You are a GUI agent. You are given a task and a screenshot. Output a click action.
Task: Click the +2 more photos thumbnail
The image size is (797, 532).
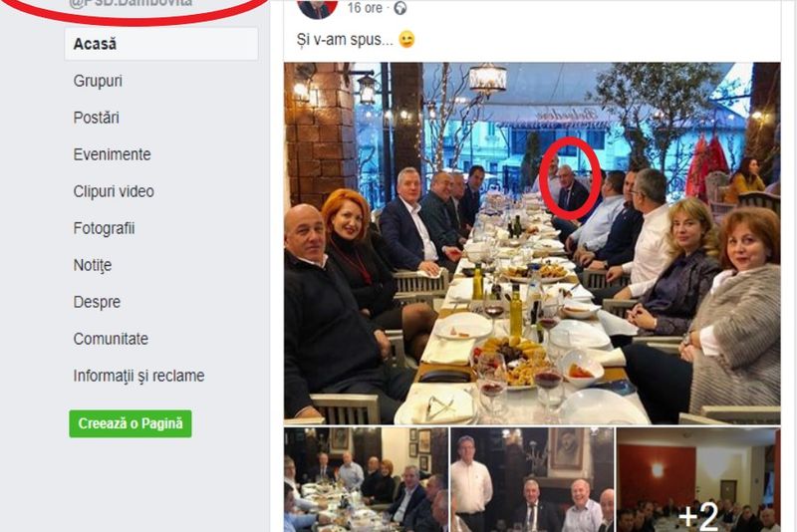pos(697,480)
